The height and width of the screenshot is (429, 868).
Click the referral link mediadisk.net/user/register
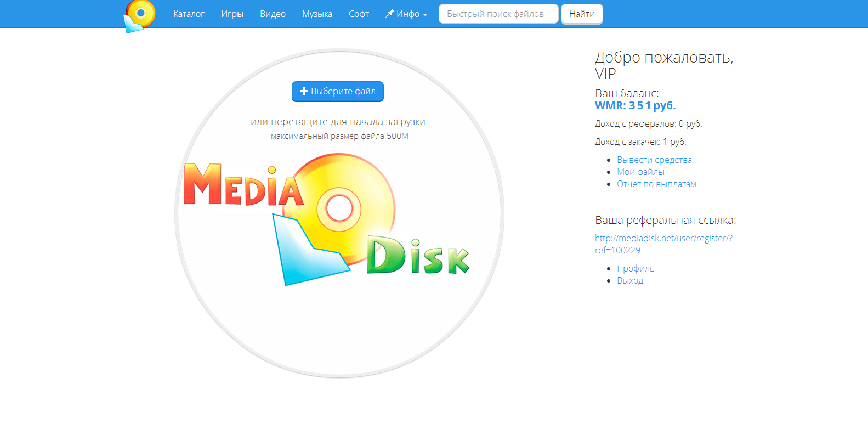[663, 244]
